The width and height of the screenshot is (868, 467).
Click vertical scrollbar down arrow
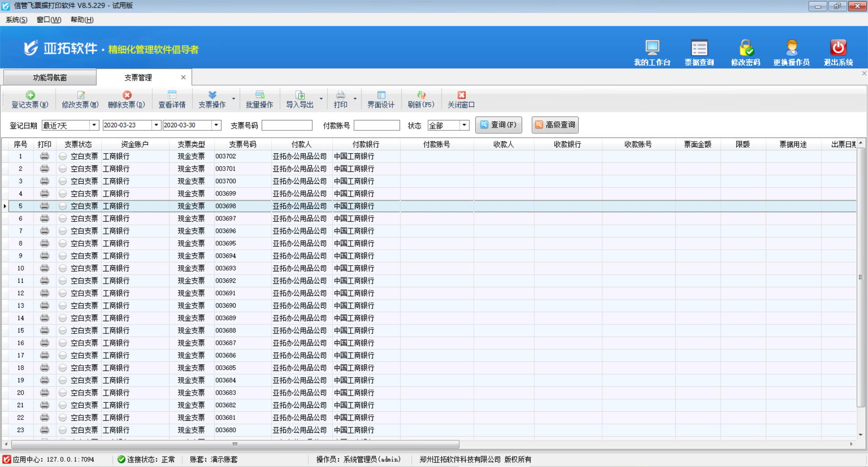coord(861,434)
